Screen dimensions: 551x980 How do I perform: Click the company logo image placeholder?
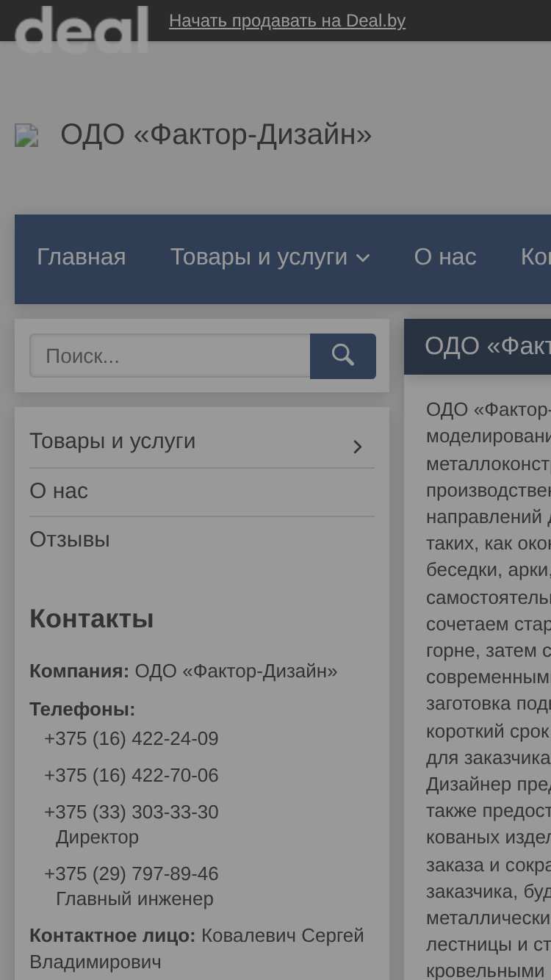[26, 136]
